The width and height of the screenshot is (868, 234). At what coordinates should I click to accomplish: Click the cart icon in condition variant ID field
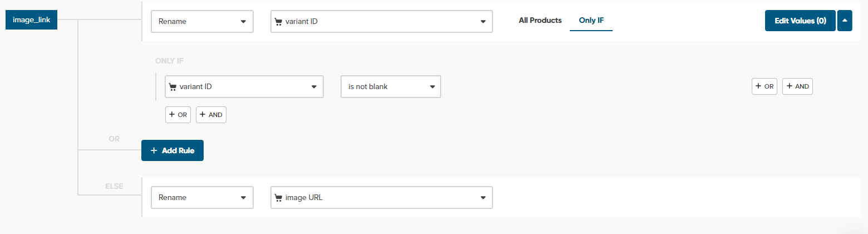point(173,87)
